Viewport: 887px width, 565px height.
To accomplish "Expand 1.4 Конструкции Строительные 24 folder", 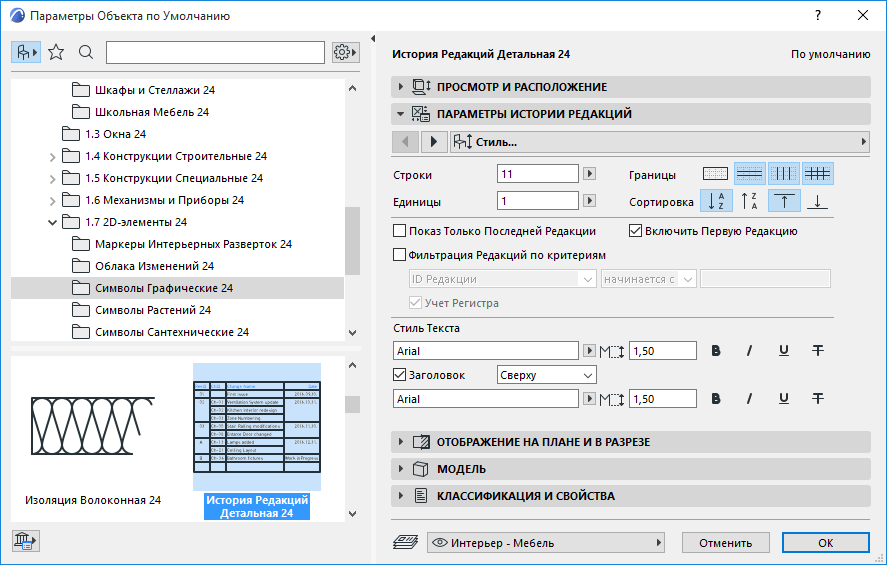I will tap(52, 157).
